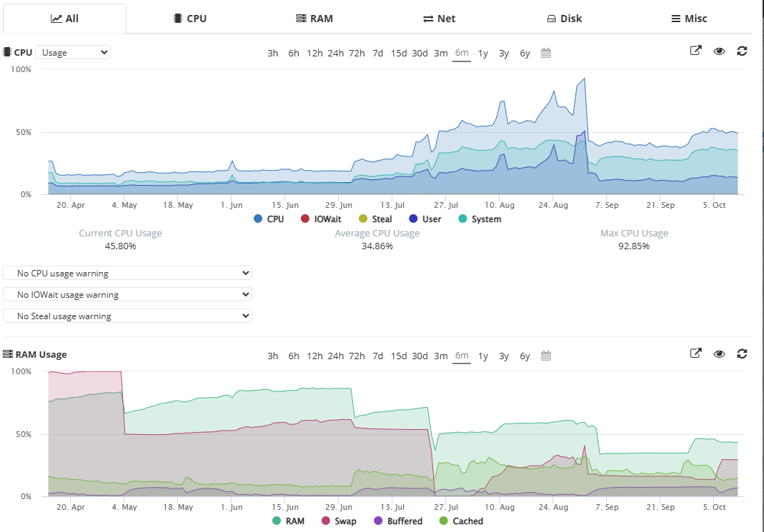Toggle Steal series in CPU legend
This screenshot has width=764, height=532.
coord(375,219)
